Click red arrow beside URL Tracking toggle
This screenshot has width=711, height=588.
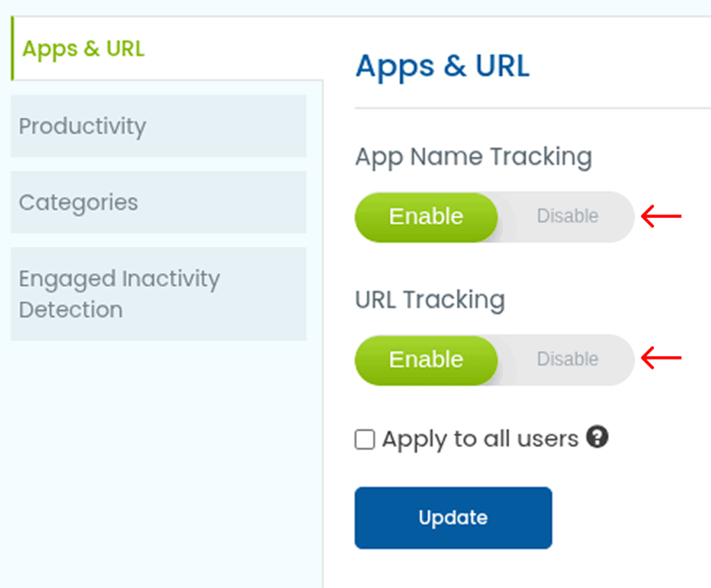click(660, 359)
